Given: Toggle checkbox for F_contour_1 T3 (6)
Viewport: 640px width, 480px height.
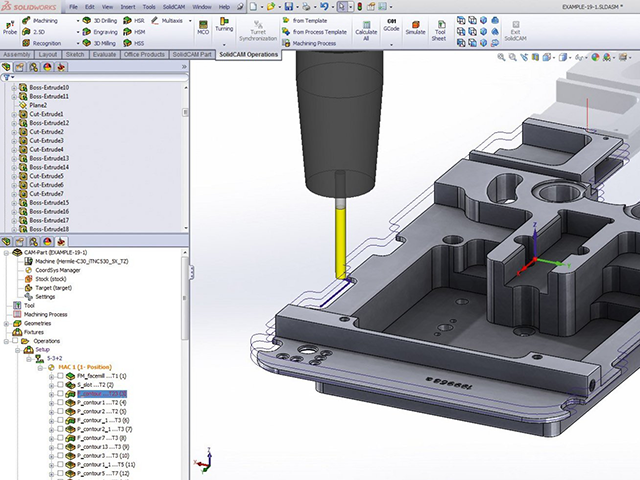Looking at the screenshot, I should (x=60, y=420).
